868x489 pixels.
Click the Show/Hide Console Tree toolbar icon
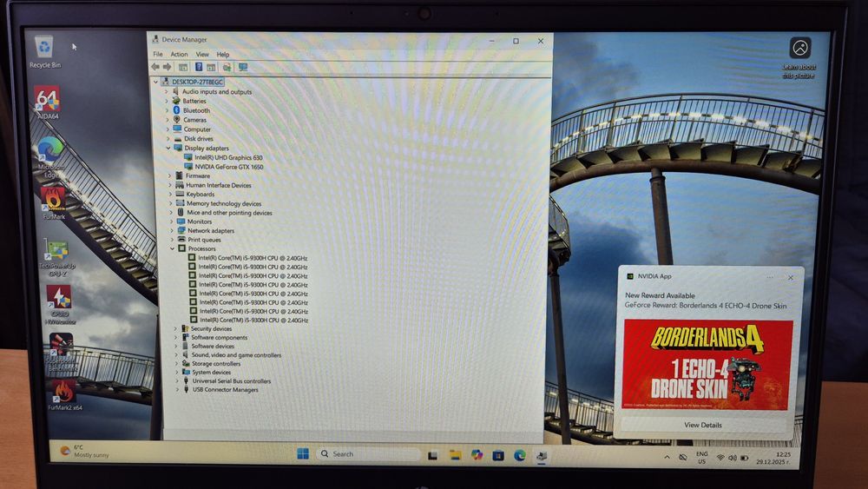click(x=183, y=67)
